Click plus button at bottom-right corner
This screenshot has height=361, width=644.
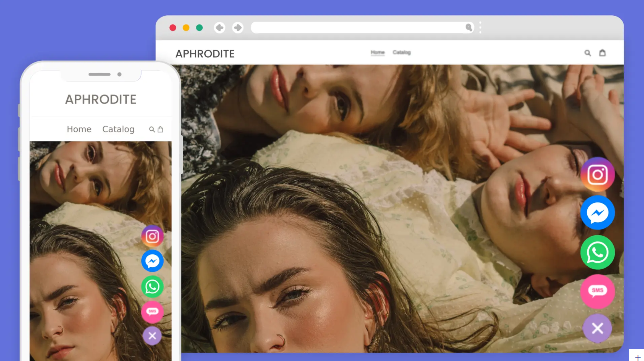(x=638, y=358)
